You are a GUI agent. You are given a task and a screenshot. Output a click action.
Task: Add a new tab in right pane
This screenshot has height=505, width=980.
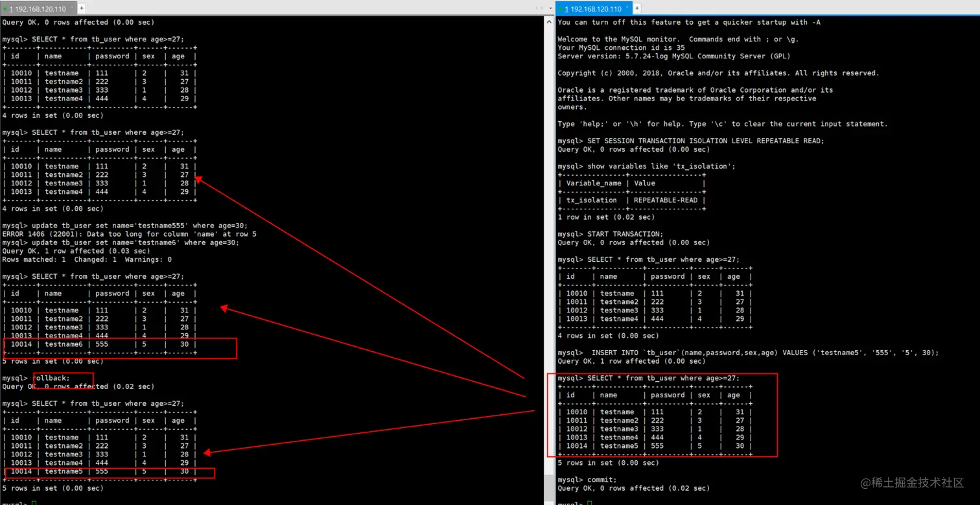coord(637,8)
